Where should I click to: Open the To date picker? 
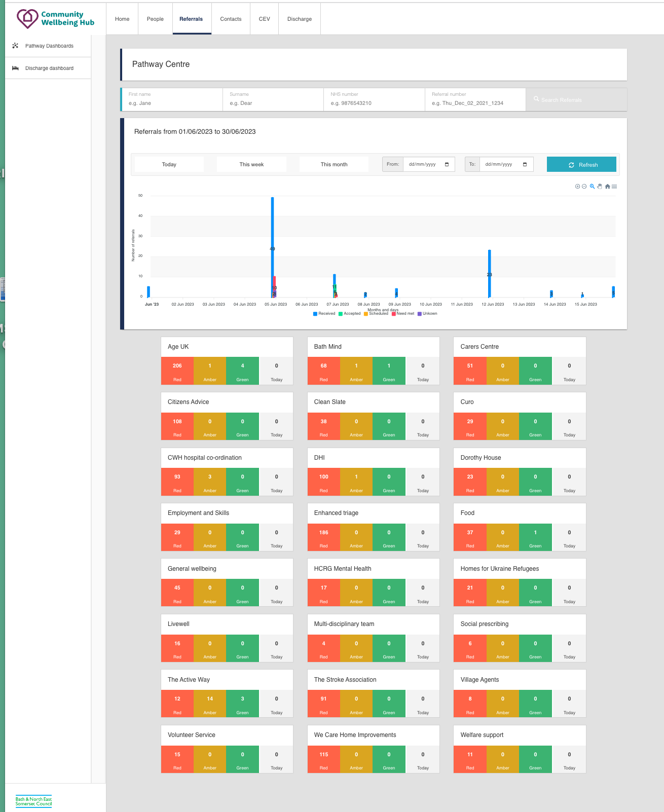(x=525, y=164)
